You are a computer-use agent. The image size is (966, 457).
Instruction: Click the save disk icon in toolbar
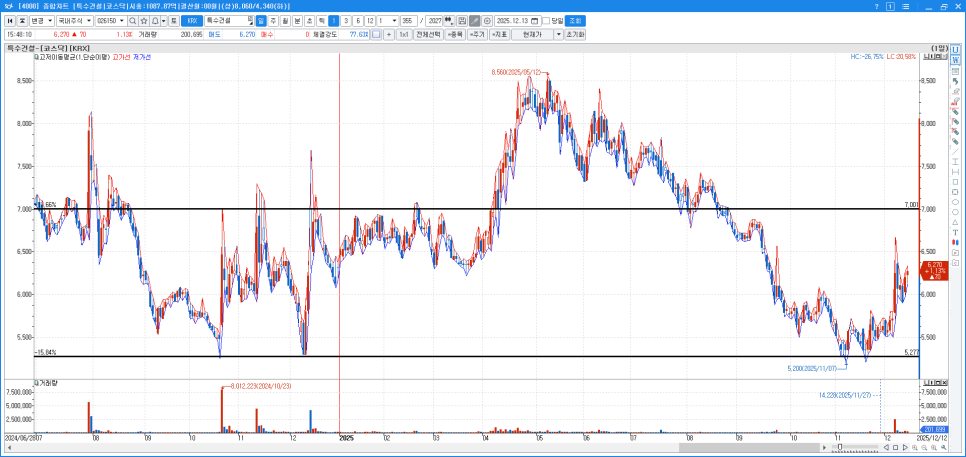point(460,20)
